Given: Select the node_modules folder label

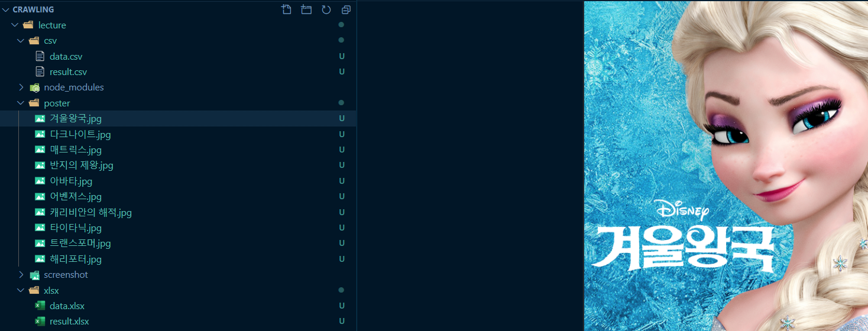Looking at the screenshot, I should click(x=74, y=87).
